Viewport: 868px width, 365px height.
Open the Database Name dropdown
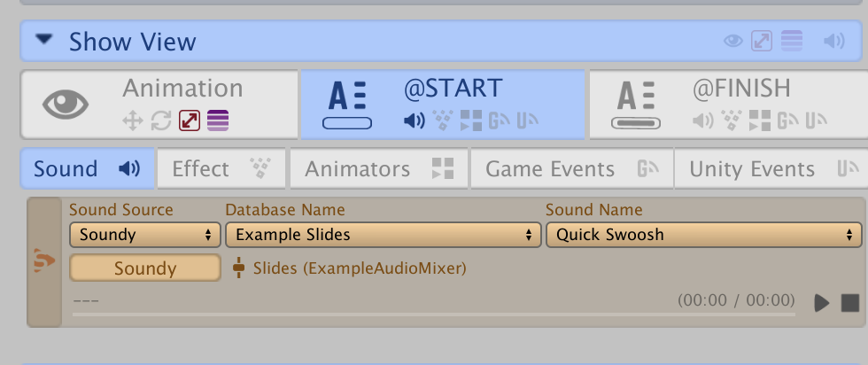coord(383,235)
